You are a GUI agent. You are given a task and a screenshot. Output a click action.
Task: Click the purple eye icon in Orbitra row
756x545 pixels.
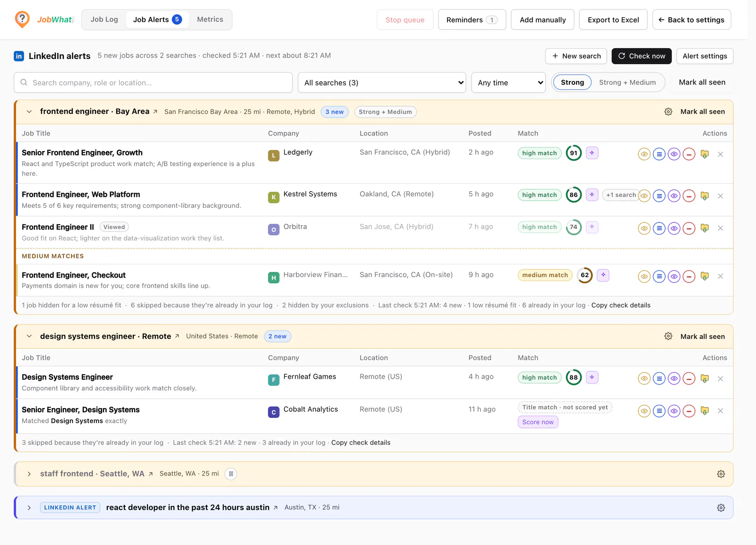(x=674, y=229)
